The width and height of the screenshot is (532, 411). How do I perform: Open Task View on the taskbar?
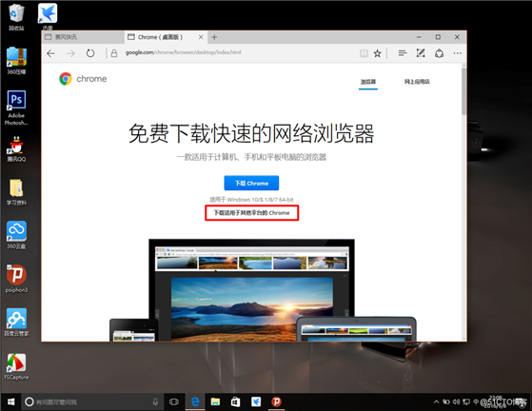pyautogui.click(x=174, y=402)
